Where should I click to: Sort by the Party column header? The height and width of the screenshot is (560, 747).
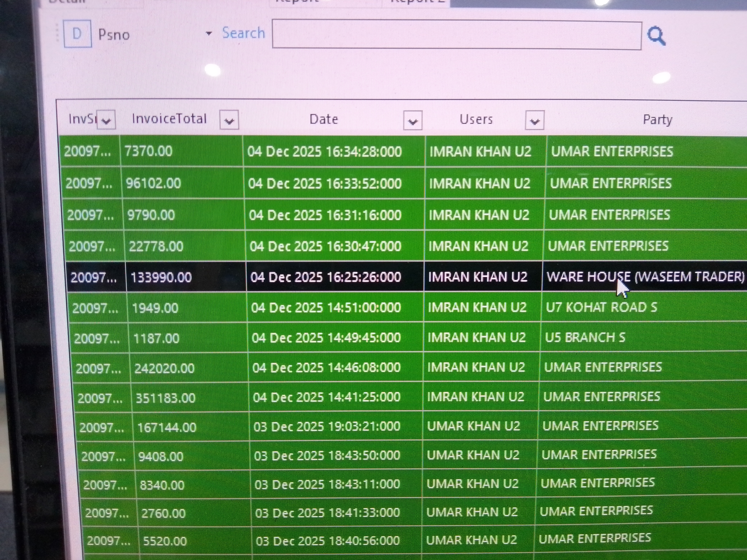657,120
